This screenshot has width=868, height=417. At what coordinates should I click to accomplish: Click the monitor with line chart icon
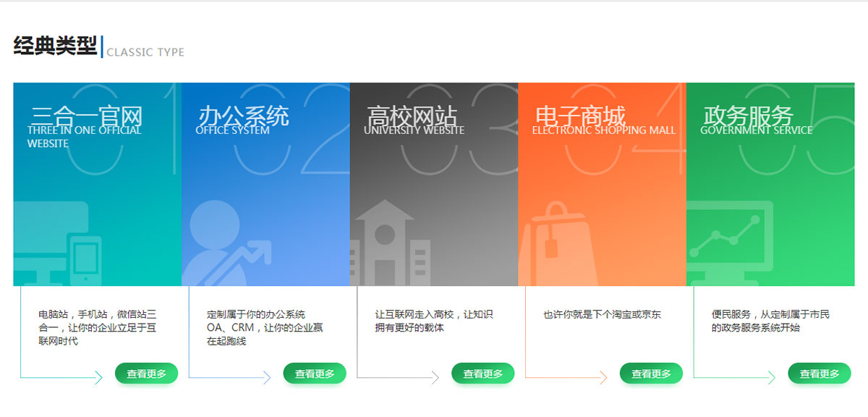(x=730, y=243)
